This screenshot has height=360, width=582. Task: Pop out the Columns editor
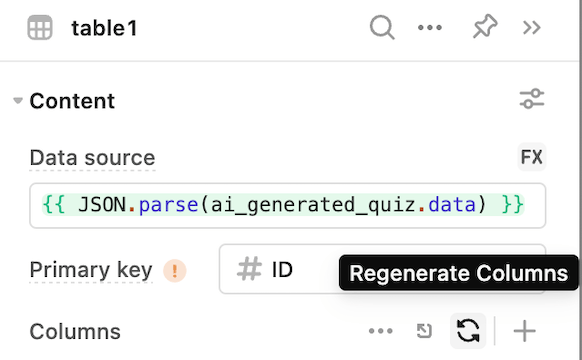(x=424, y=331)
